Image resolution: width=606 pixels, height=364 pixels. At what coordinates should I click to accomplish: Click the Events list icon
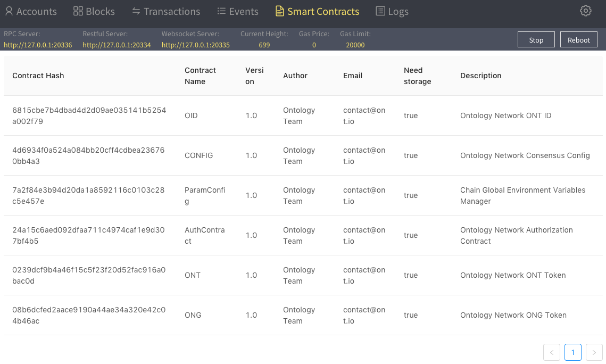coord(221,11)
